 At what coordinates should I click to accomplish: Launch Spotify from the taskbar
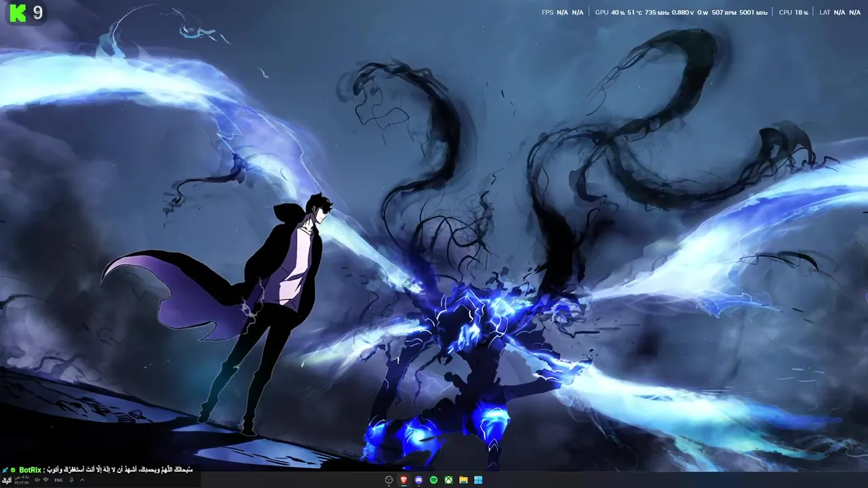433,480
